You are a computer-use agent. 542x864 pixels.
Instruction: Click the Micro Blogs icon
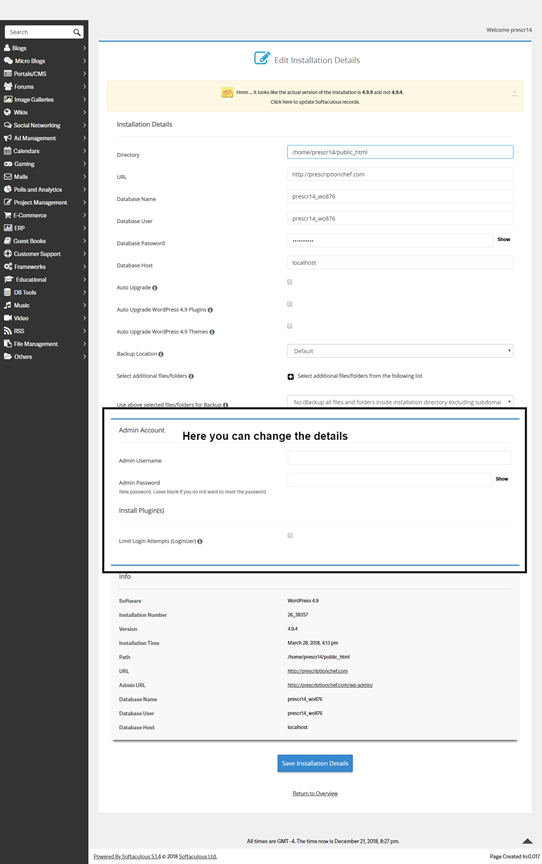pyautogui.click(x=8, y=61)
